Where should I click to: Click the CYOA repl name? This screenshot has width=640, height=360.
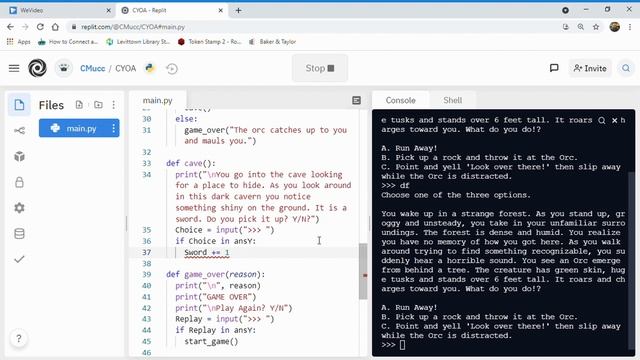click(126, 68)
